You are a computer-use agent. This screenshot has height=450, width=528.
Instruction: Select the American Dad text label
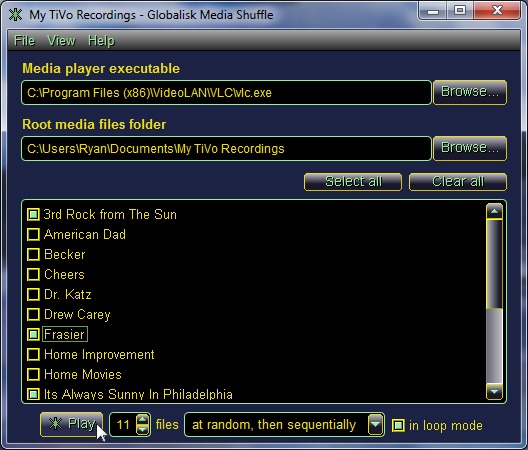coord(85,234)
